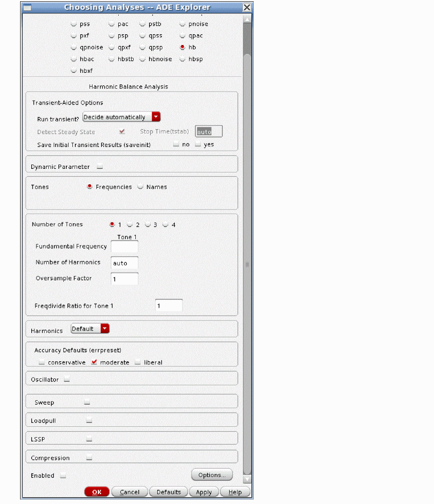Viewport: 434px width, 504px height.
Task: Set Number of Tones to 4
Action: point(165,225)
